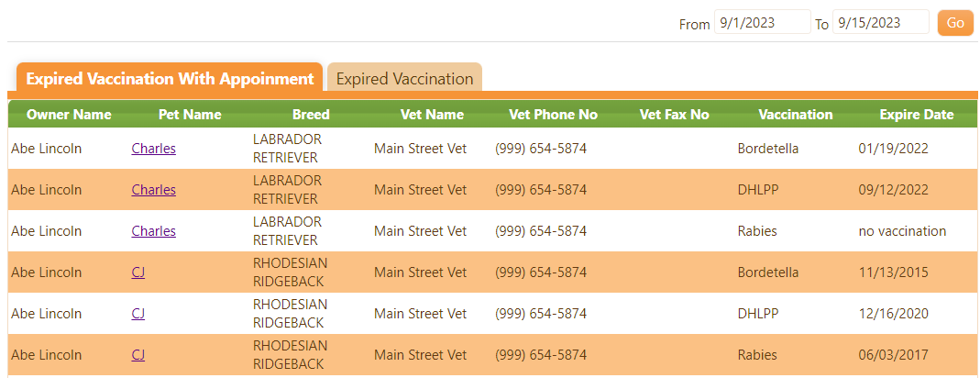Screen dimensions: 980x378
Task: Switch to the Expired Vaccination tab
Action: coord(404,79)
